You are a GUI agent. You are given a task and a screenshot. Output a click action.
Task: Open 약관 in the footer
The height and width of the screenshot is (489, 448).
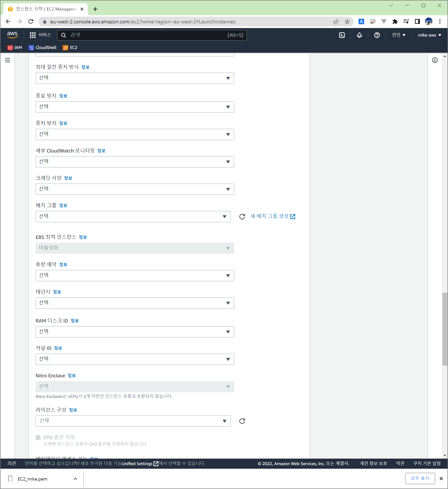[400, 463]
